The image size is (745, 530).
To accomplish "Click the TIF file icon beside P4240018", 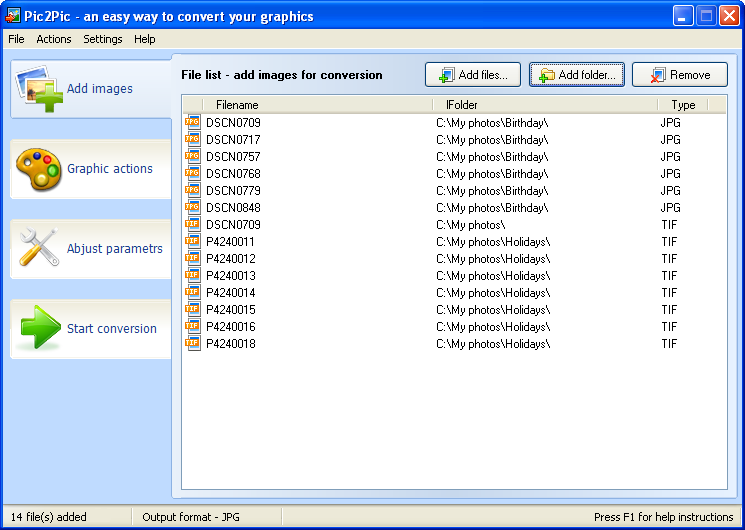I will 192,343.
